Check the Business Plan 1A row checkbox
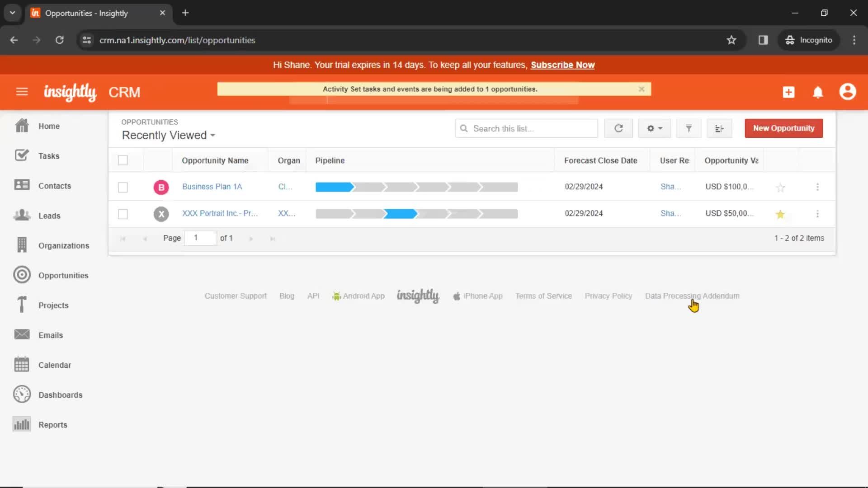The image size is (868, 488). 123,187
